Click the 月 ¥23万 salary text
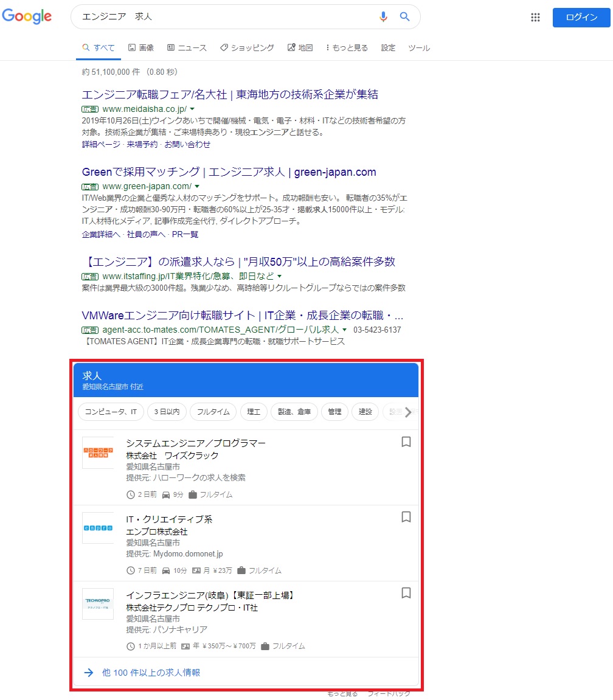This screenshot has width=613, height=700. [218, 570]
